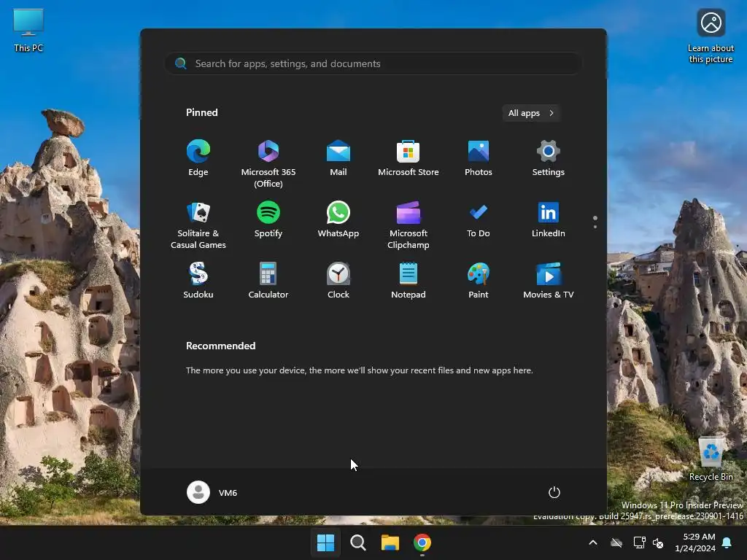The height and width of the screenshot is (560, 747).
Task: Launch the Paint app
Action: 479,281
